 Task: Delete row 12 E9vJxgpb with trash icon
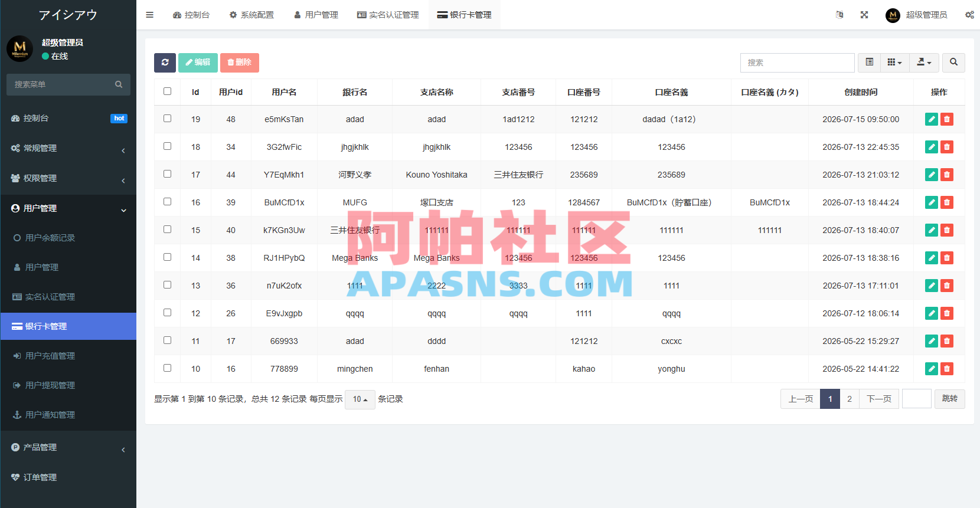click(947, 313)
